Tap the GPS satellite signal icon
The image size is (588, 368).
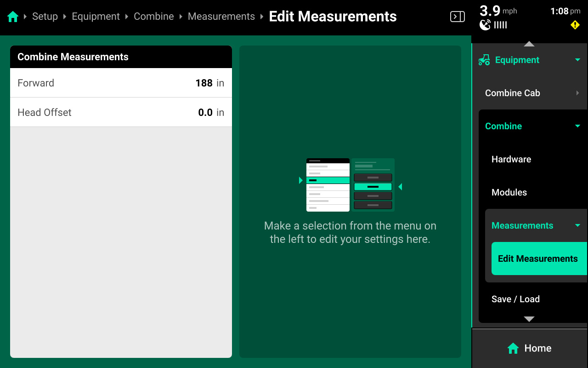click(485, 25)
